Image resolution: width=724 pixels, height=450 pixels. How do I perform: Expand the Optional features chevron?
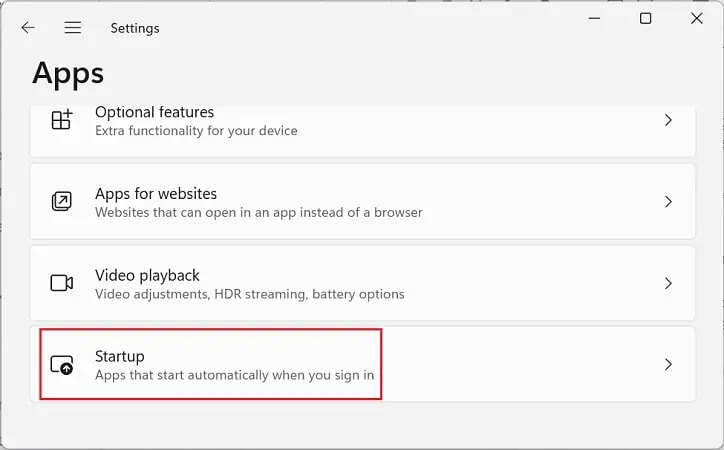point(668,120)
